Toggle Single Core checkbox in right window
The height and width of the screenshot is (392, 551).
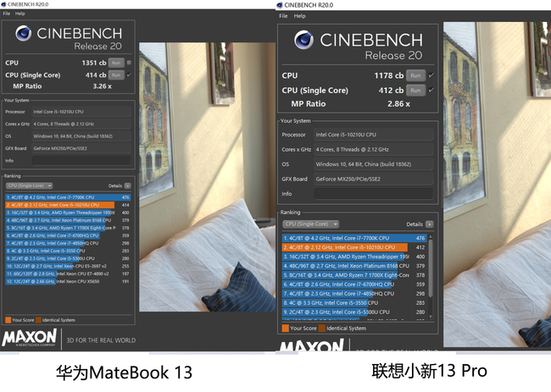[x=431, y=91]
